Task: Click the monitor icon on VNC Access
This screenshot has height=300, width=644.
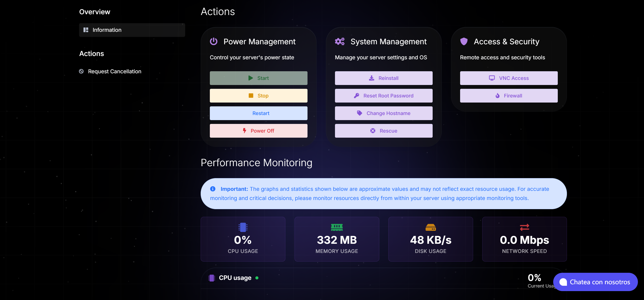Action: coord(492,78)
